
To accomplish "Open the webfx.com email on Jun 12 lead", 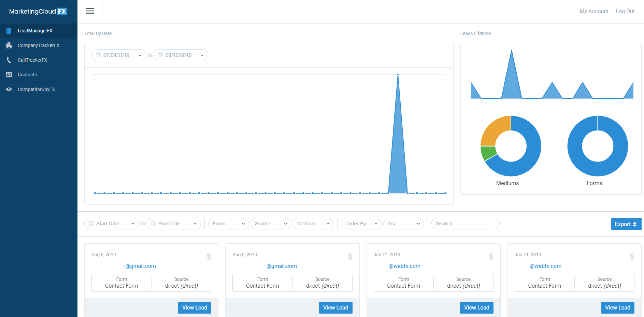I will point(404,266).
